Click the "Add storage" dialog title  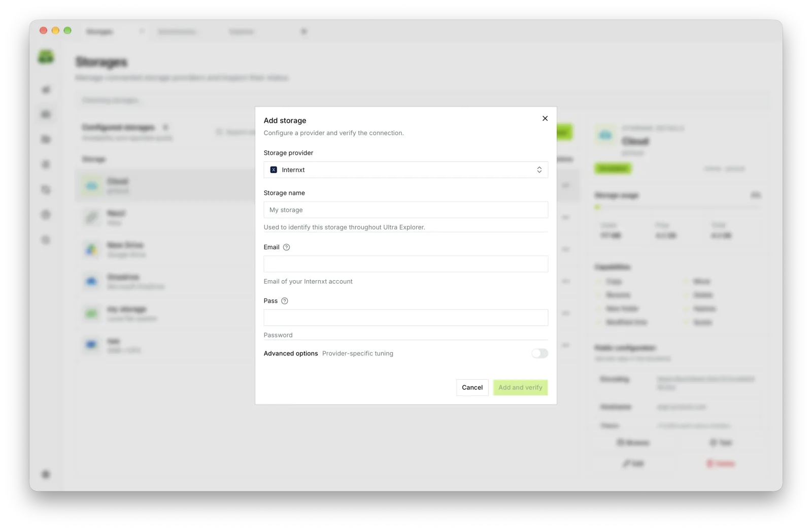285,120
